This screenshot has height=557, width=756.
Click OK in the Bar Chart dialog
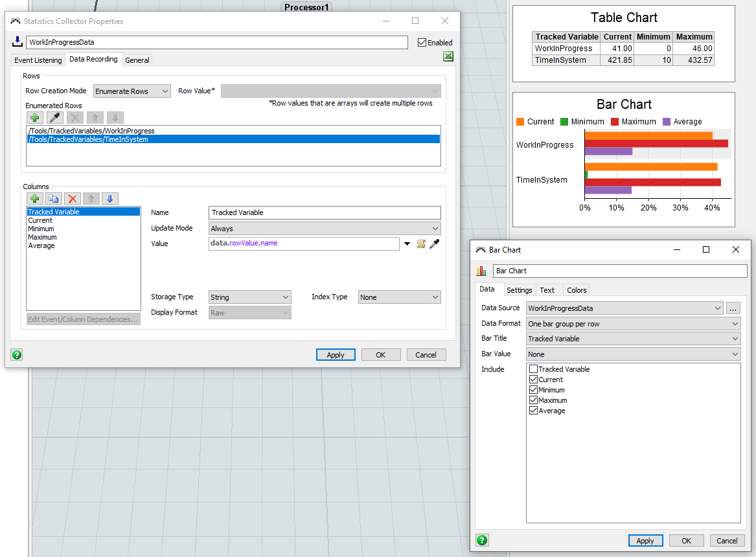[x=686, y=541]
